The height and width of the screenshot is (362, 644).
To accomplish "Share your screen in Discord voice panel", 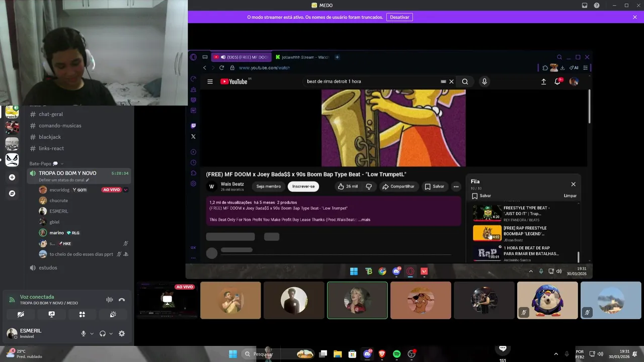I will 51,314.
